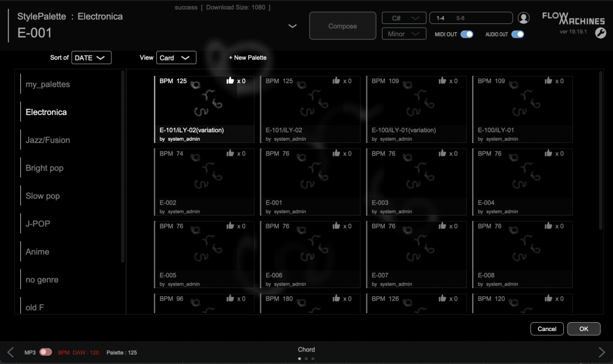The width and height of the screenshot is (613, 364).
Task: Click the palette grid vertical scrollbar
Action: (x=600, y=150)
